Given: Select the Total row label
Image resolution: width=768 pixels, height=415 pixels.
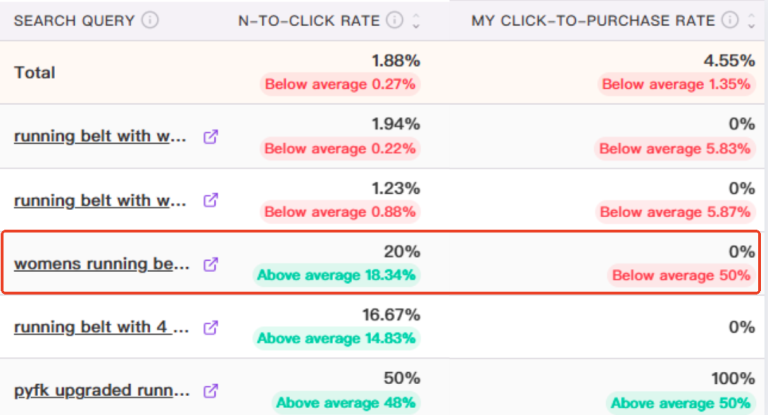Looking at the screenshot, I should click(x=34, y=73).
